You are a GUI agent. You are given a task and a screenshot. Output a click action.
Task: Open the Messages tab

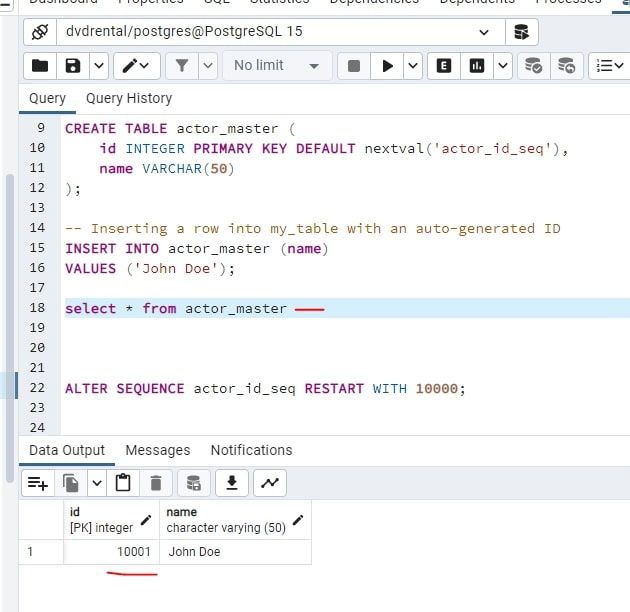pyautogui.click(x=158, y=450)
